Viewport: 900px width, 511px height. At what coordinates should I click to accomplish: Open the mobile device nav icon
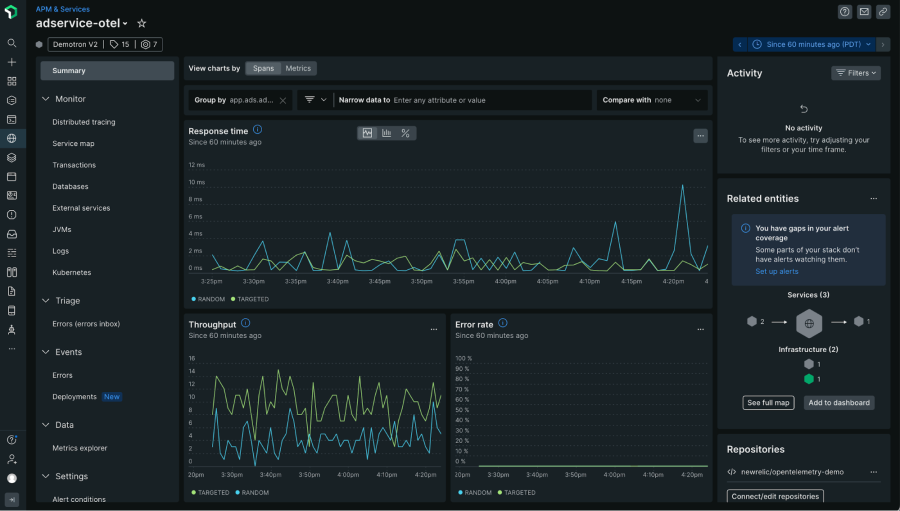[x=11, y=311]
